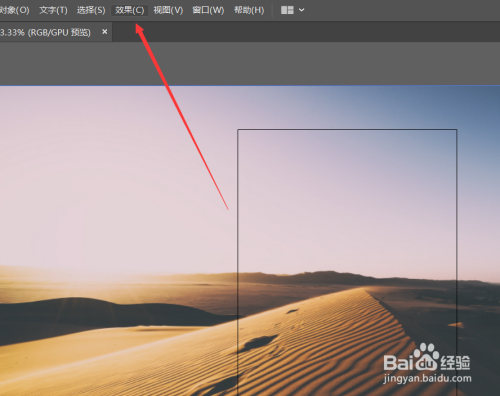Click the arrange documents layout icon
This screenshot has width=500, height=396.
click(x=287, y=10)
